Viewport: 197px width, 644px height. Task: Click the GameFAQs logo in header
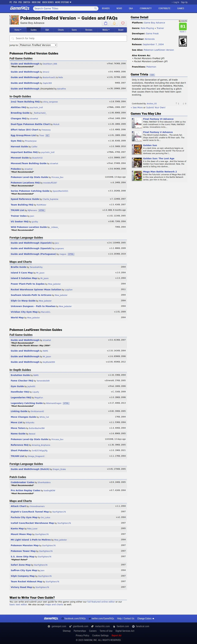(x=20, y=8)
